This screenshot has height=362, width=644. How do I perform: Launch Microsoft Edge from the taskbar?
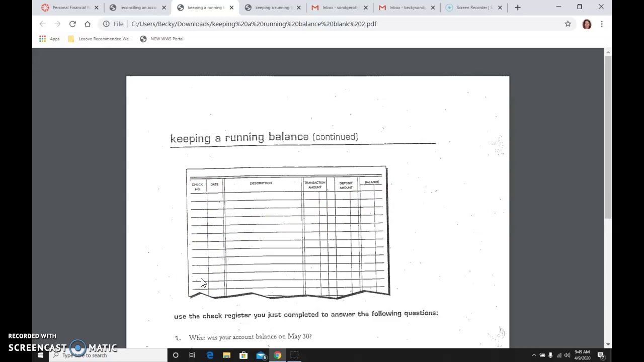coord(210,355)
